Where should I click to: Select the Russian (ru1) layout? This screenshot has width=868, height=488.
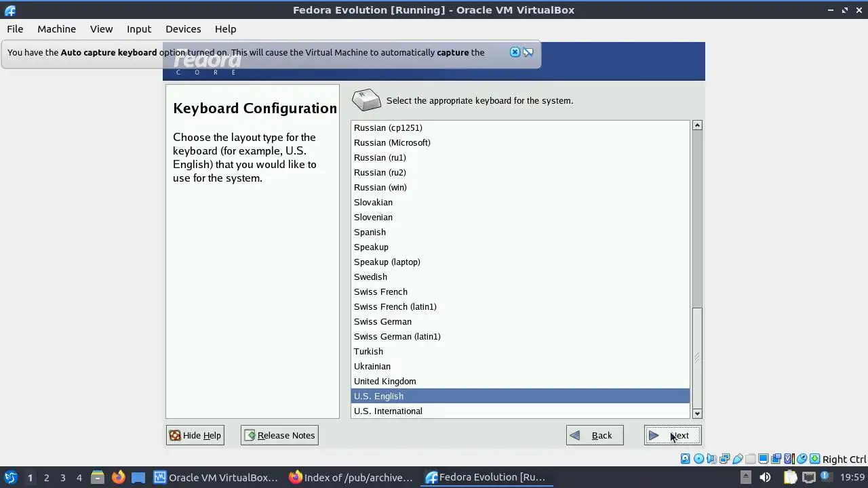click(x=520, y=157)
